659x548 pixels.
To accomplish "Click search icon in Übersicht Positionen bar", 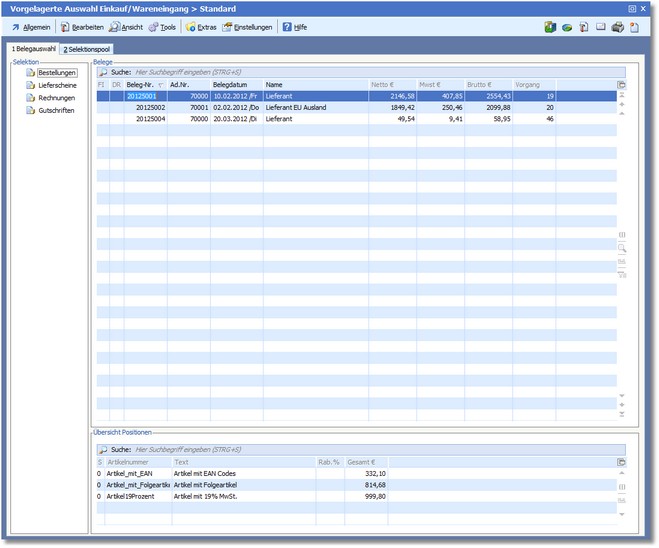I will pyautogui.click(x=102, y=450).
